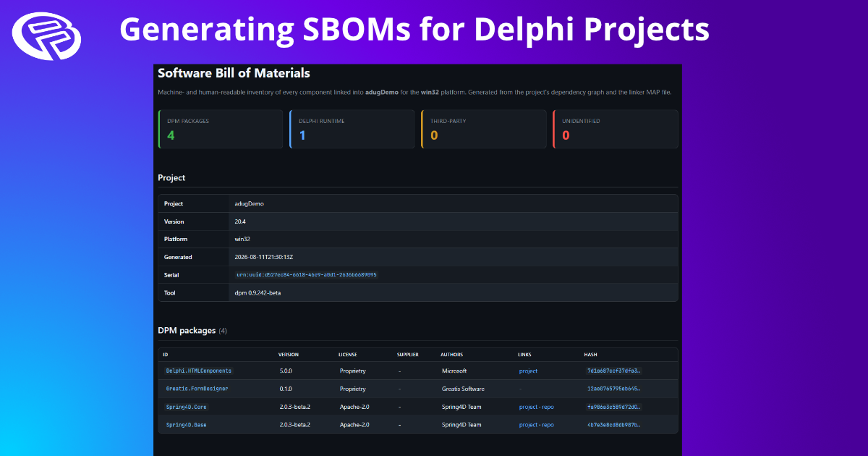Click the banner title "Generating SBOMs for Delphi Projects"
This screenshot has width=868, height=456.
(414, 30)
